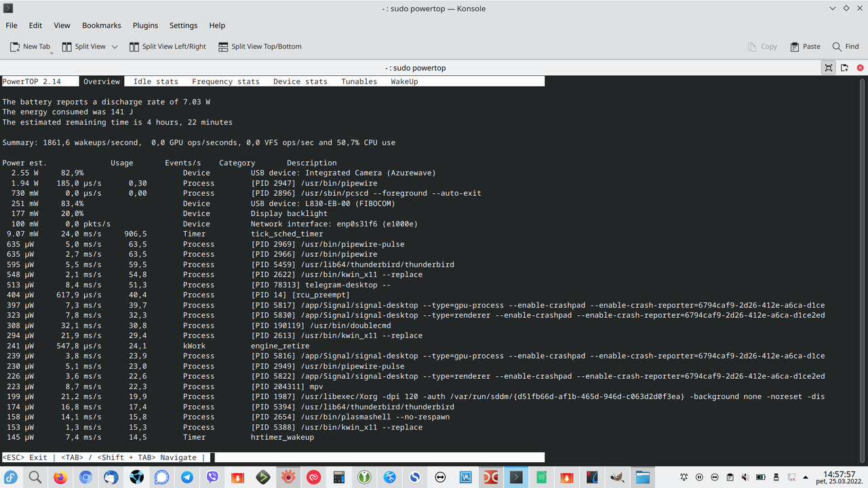Open the Edit menu
The image size is (868, 488).
point(35,25)
